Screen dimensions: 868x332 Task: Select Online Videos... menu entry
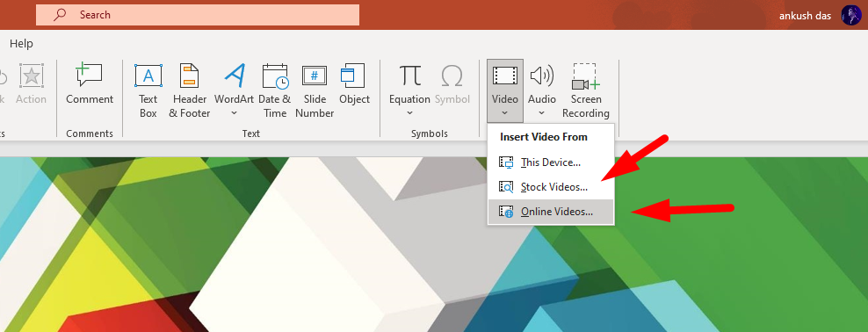(x=551, y=212)
